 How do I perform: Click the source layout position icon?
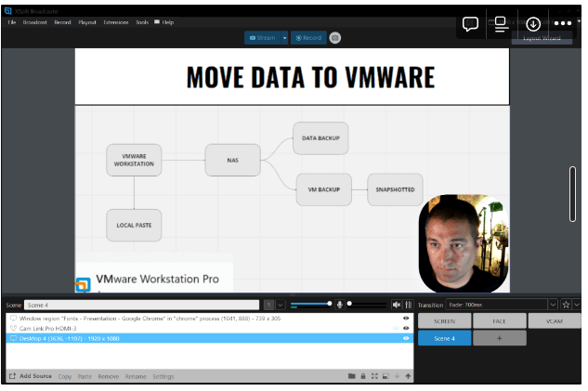tap(385, 376)
